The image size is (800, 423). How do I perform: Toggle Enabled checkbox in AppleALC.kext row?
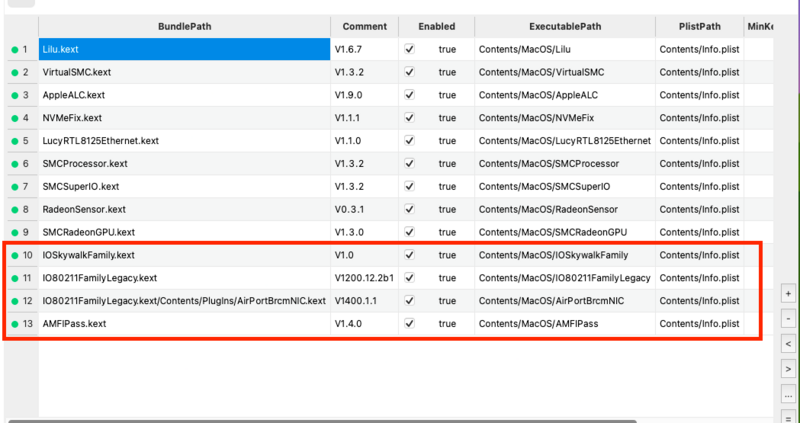[409, 95]
